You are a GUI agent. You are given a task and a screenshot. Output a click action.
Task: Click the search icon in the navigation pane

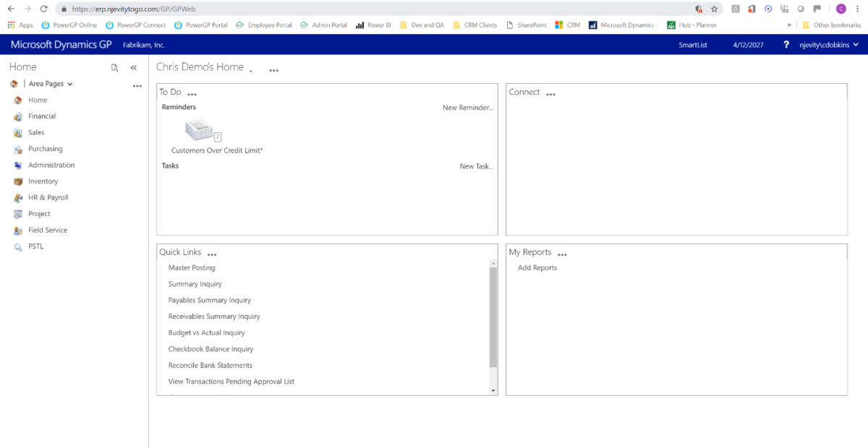pyautogui.click(x=114, y=66)
